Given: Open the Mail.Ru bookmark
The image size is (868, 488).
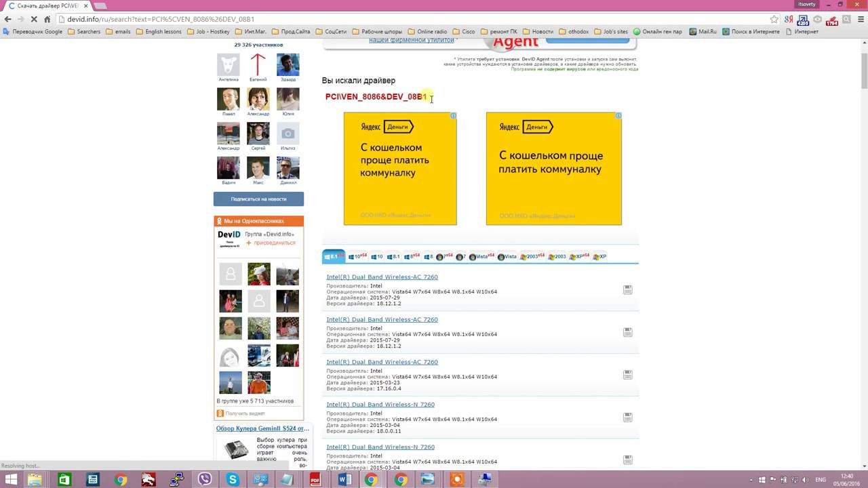Looking at the screenshot, I should click(703, 31).
